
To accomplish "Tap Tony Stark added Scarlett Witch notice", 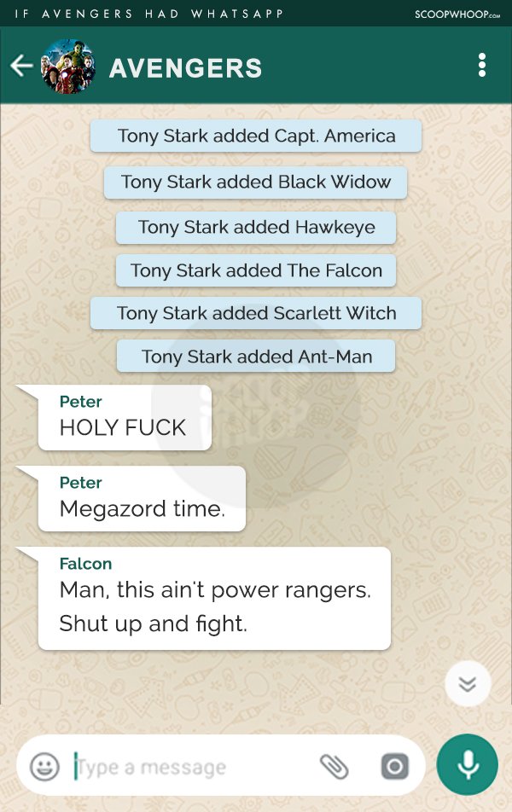I will click(x=256, y=313).
